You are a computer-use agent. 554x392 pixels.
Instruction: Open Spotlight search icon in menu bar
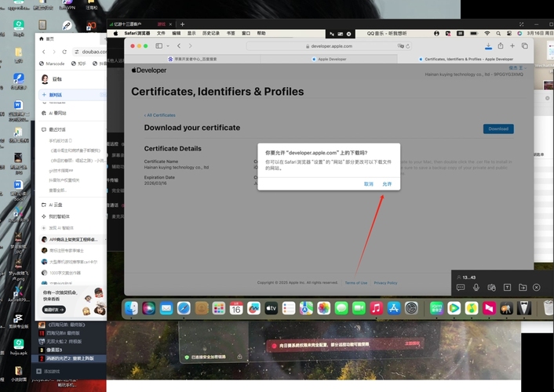pos(498,33)
